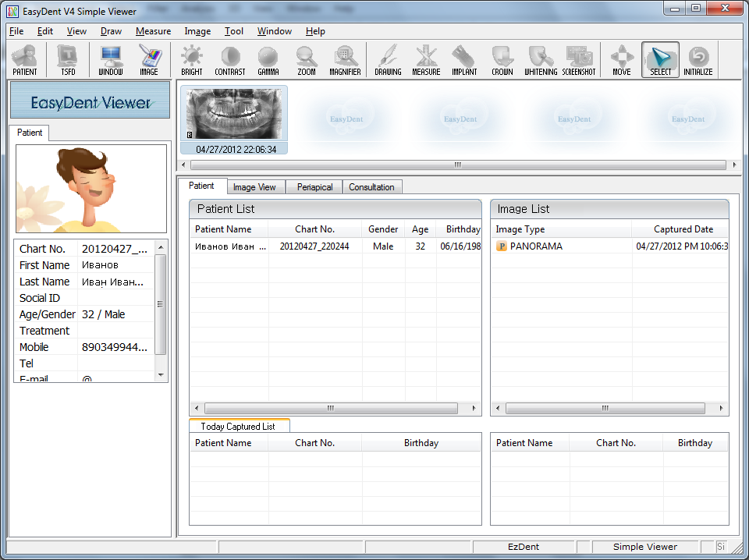749x560 pixels.
Task: Select the Patient tab in main panel
Action: pyautogui.click(x=201, y=186)
